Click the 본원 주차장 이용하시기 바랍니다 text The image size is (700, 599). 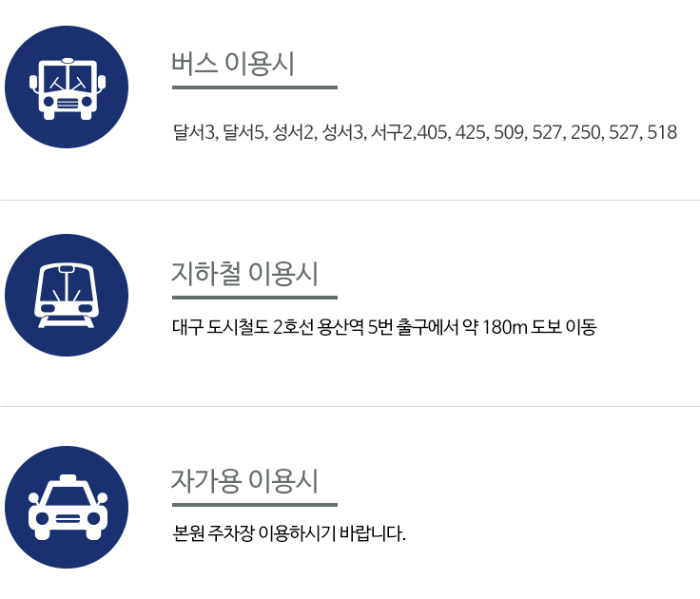click(289, 533)
